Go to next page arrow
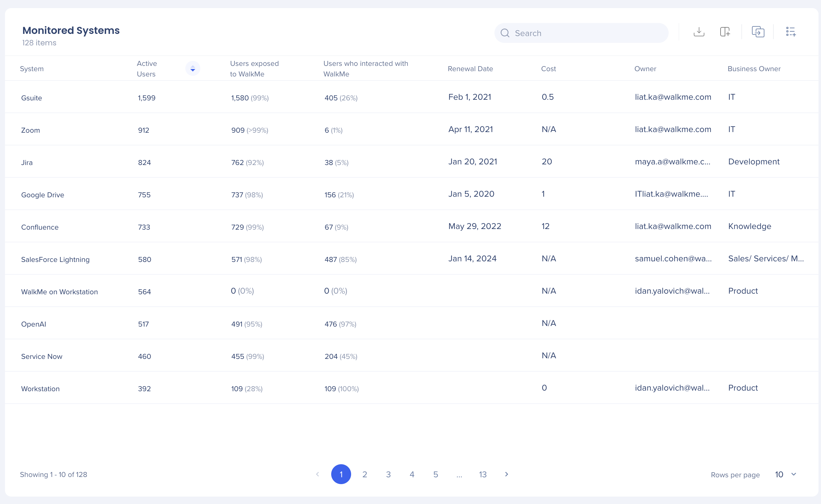The image size is (821, 504). (506, 474)
